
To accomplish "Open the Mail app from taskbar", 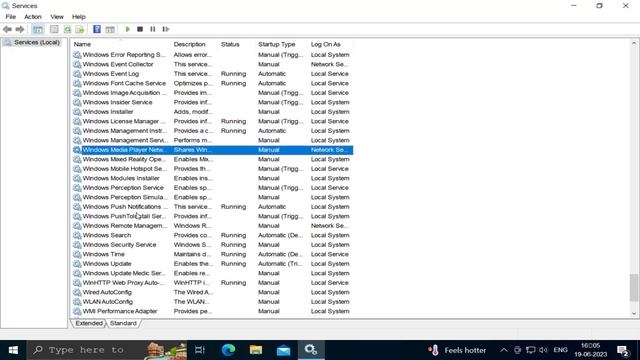I will [283, 350].
